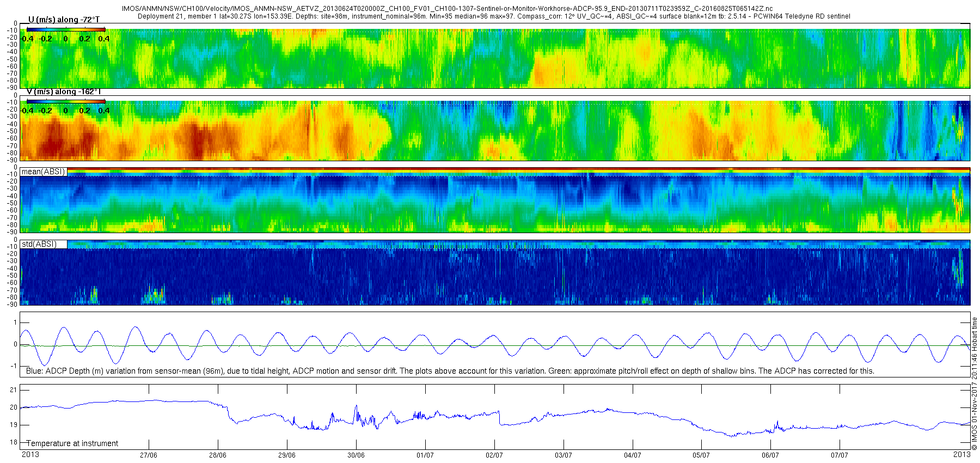The height and width of the screenshot is (463, 980).
Task: Click the 'Deployment 21' metadata subtitle line
Action: (494, 16)
